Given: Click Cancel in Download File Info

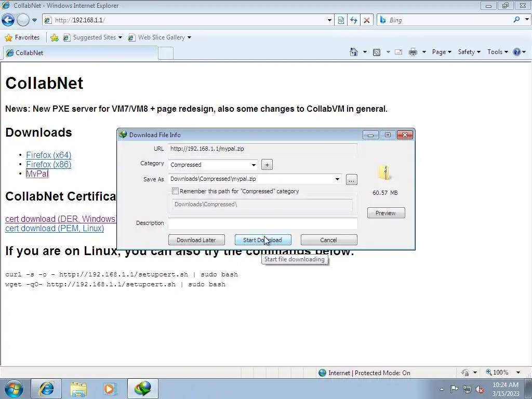Looking at the screenshot, I should pyautogui.click(x=329, y=240).
